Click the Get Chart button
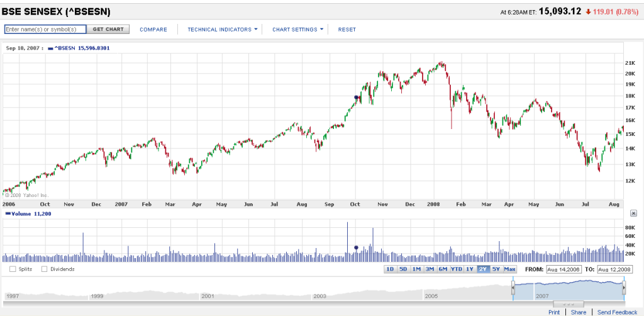The height and width of the screenshot is (316, 644). pos(108,29)
